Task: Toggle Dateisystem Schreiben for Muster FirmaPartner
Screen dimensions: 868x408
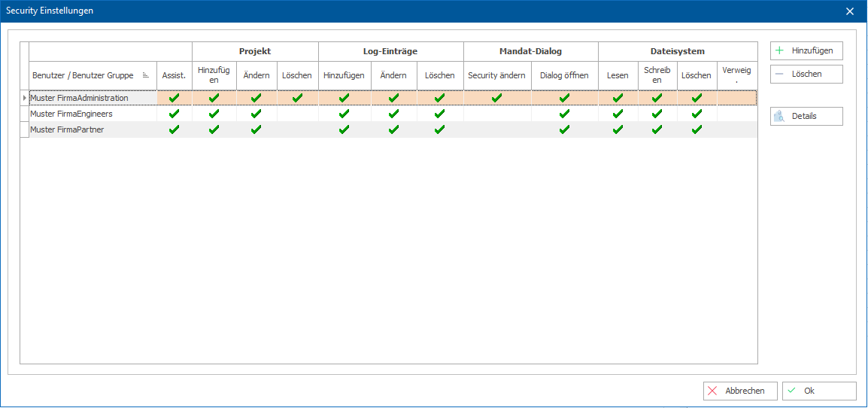Action: click(x=657, y=129)
